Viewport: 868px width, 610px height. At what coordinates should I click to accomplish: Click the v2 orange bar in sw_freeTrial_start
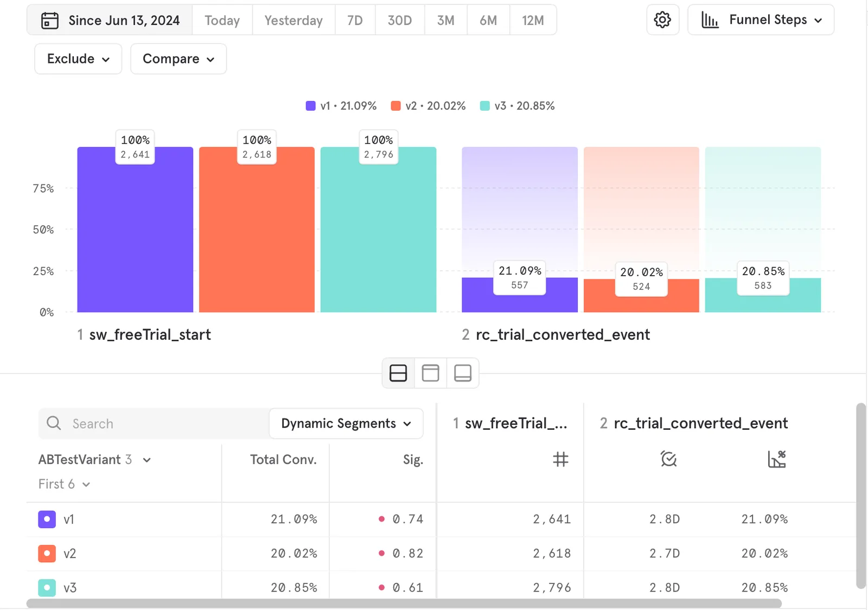coord(257,230)
